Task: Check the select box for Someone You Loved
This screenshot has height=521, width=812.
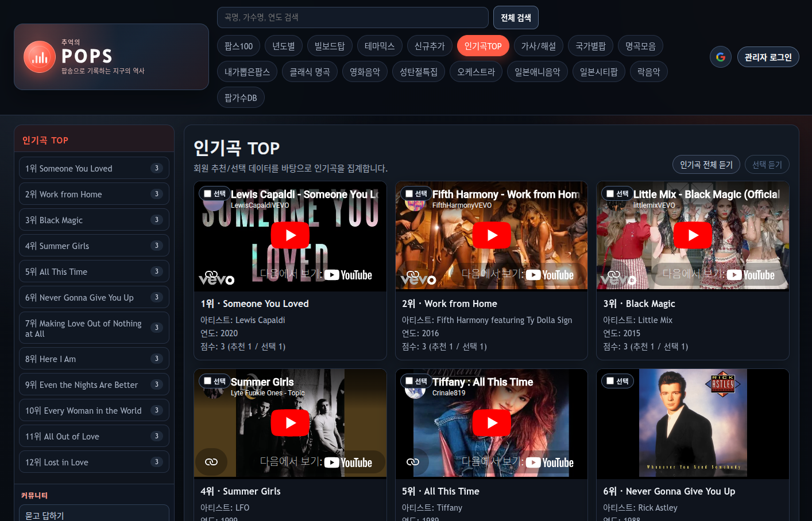Action: [208, 194]
